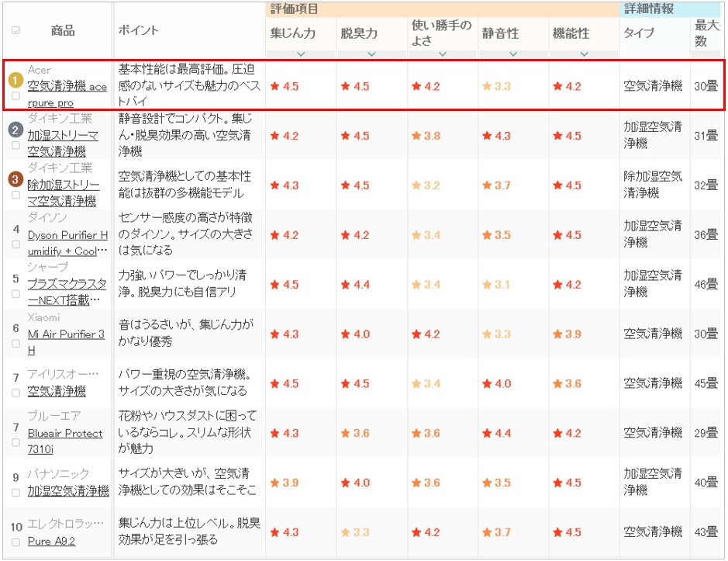Click the sort chevron under 静音性 column
Screen dimensions: 728x561
[x=513, y=54]
